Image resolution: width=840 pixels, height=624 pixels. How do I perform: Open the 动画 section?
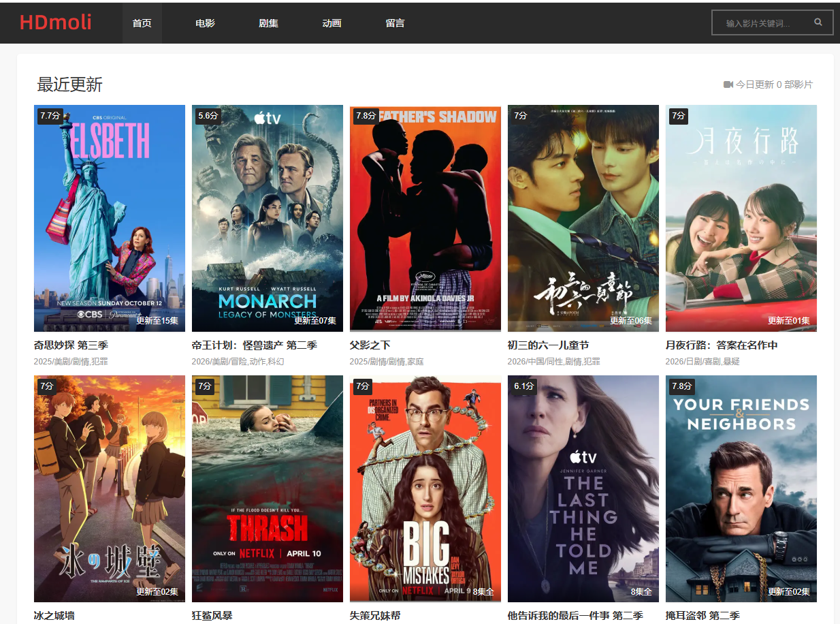pyautogui.click(x=332, y=23)
